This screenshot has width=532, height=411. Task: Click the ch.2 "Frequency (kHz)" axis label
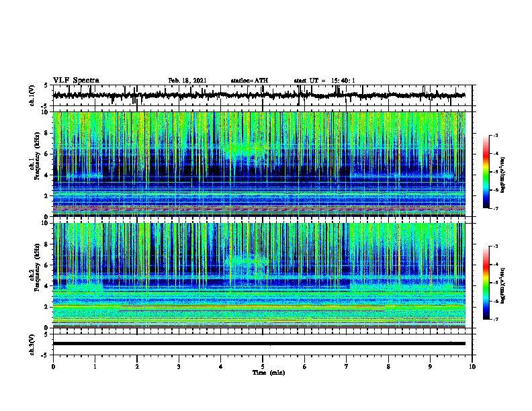coord(38,266)
